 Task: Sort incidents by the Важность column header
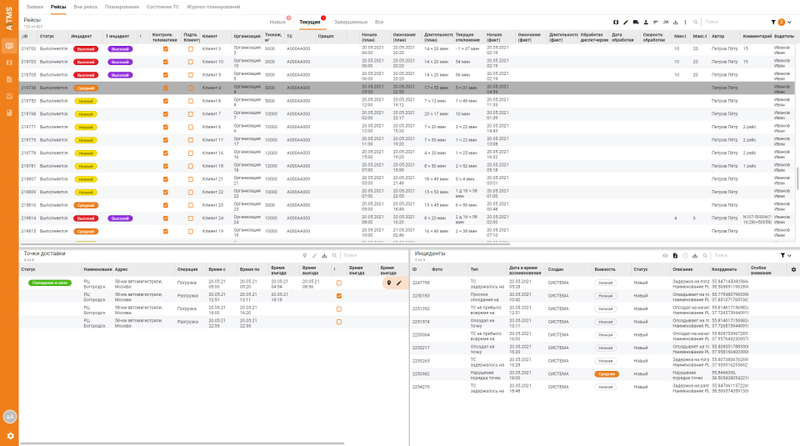click(x=605, y=269)
